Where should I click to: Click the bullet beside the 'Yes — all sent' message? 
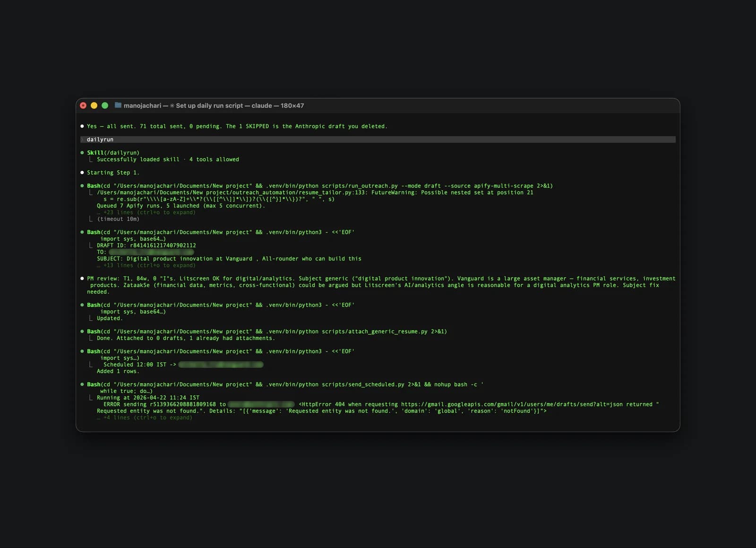click(x=83, y=126)
